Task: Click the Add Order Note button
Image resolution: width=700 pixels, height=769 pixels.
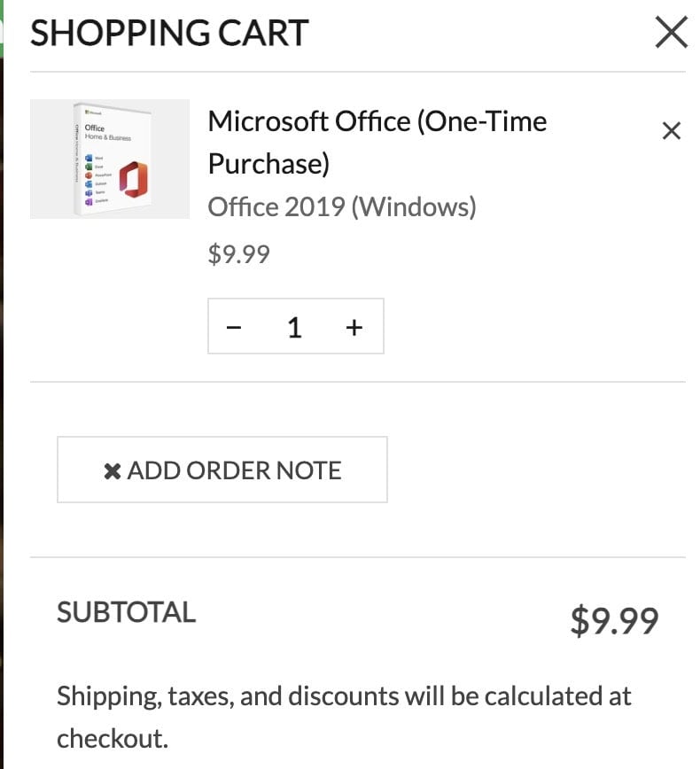Action: click(x=222, y=470)
